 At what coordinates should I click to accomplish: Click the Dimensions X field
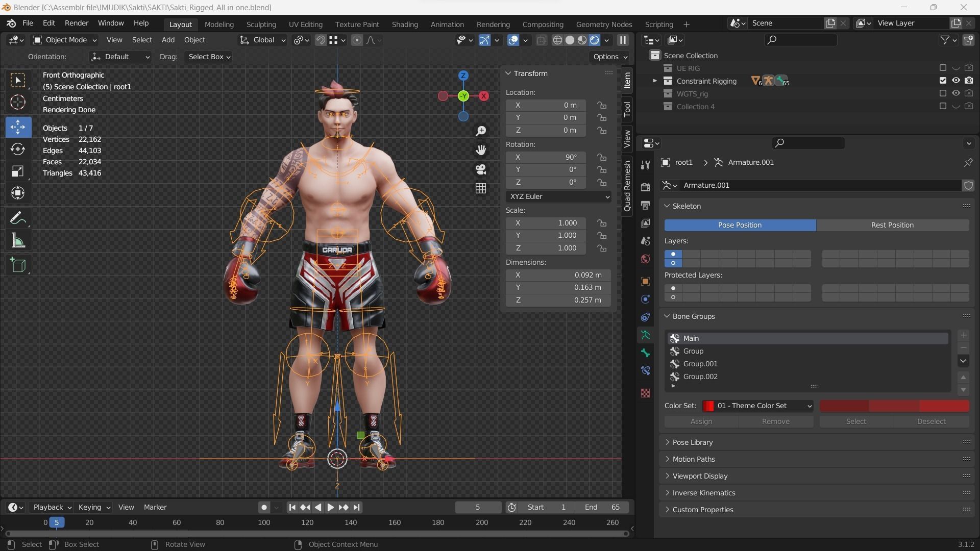tap(558, 275)
